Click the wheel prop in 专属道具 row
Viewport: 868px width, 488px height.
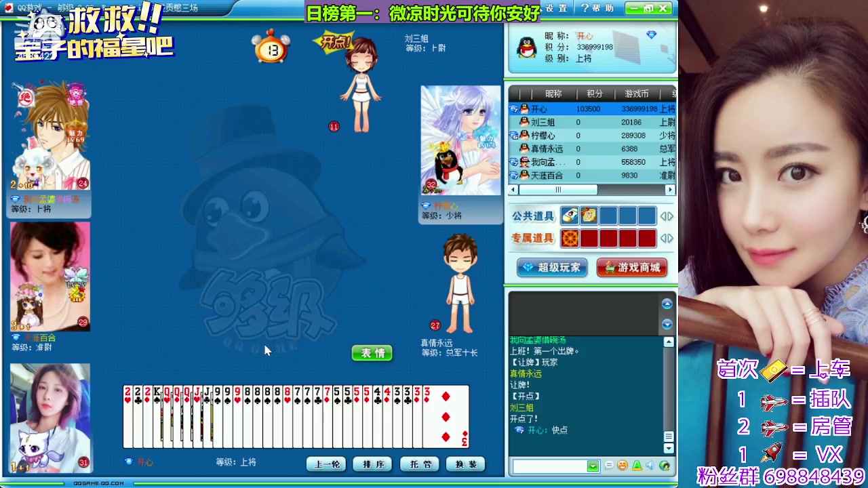[x=570, y=239]
